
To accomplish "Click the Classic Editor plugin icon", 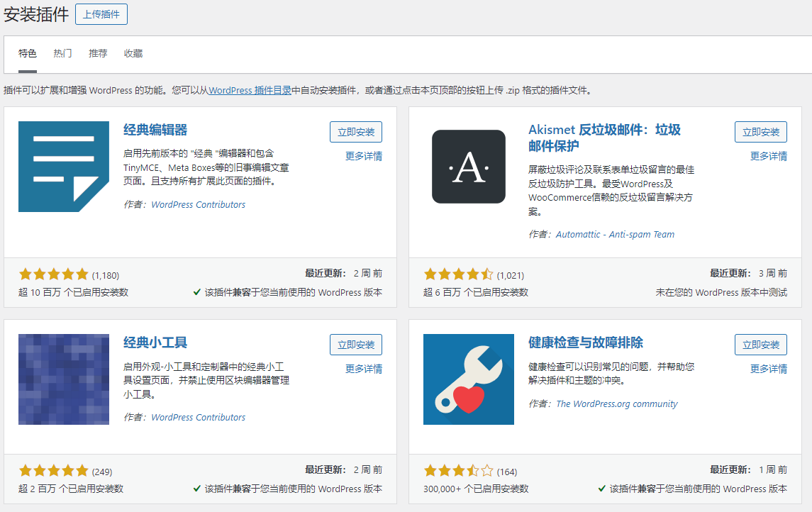I will pyautogui.click(x=63, y=167).
